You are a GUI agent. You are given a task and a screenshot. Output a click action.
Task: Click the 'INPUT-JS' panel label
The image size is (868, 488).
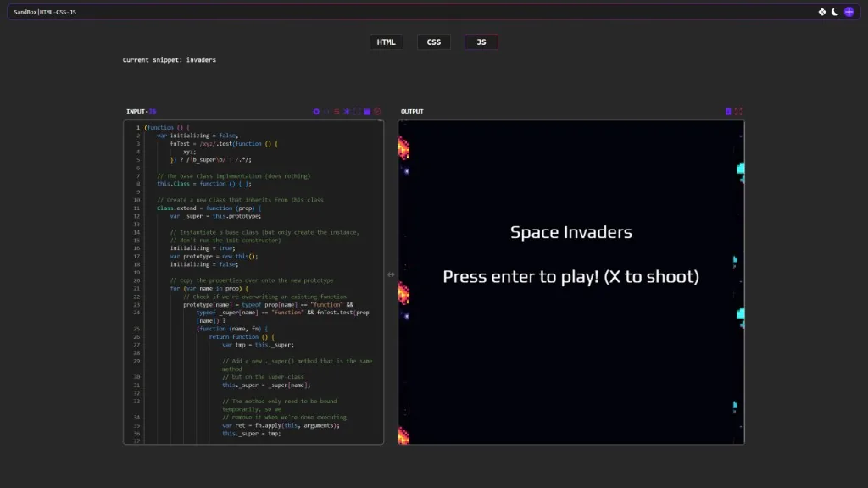tap(142, 111)
